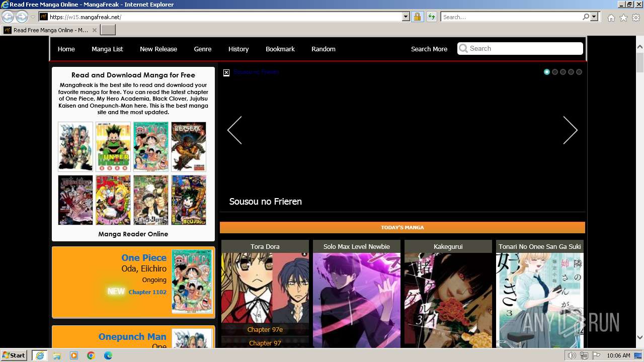
Task: Click the page vertical scrollbar thumb
Action: coord(640,62)
